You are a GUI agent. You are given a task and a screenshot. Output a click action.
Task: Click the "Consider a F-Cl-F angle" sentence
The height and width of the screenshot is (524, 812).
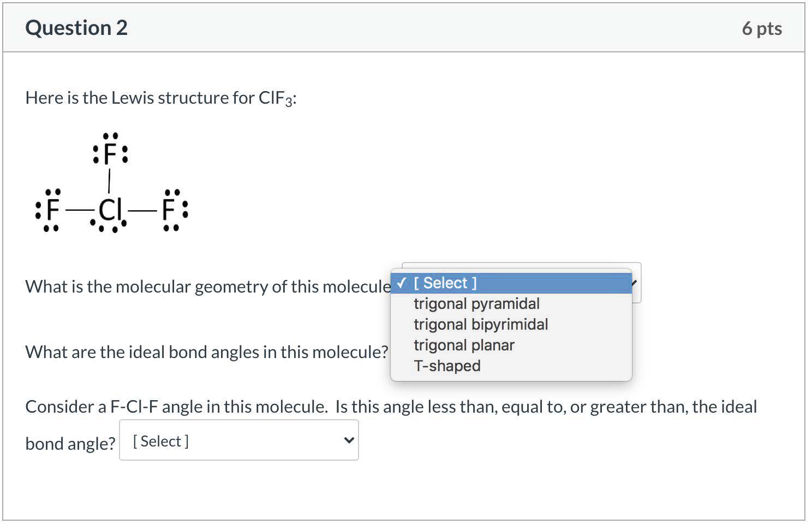tap(391, 407)
